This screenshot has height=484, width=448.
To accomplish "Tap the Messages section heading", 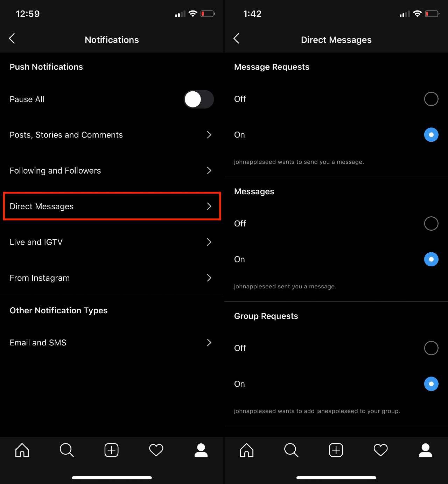I will click(x=254, y=192).
